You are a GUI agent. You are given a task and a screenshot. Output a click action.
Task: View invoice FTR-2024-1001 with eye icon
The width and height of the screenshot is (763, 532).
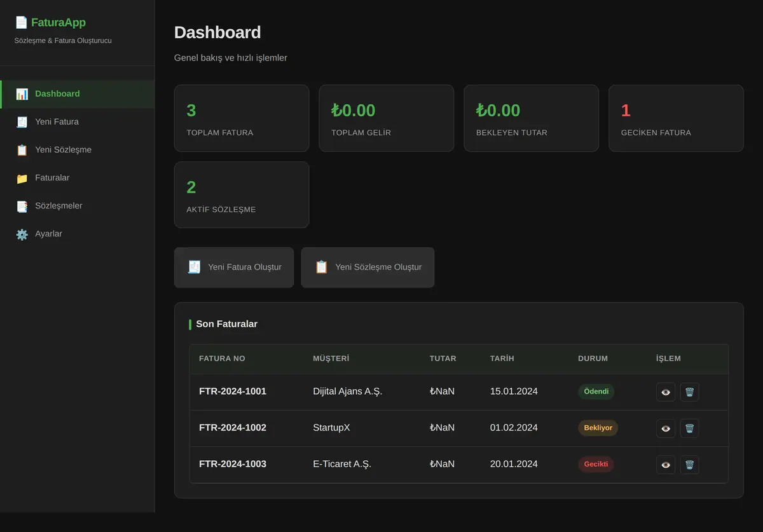tap(666, 392)
